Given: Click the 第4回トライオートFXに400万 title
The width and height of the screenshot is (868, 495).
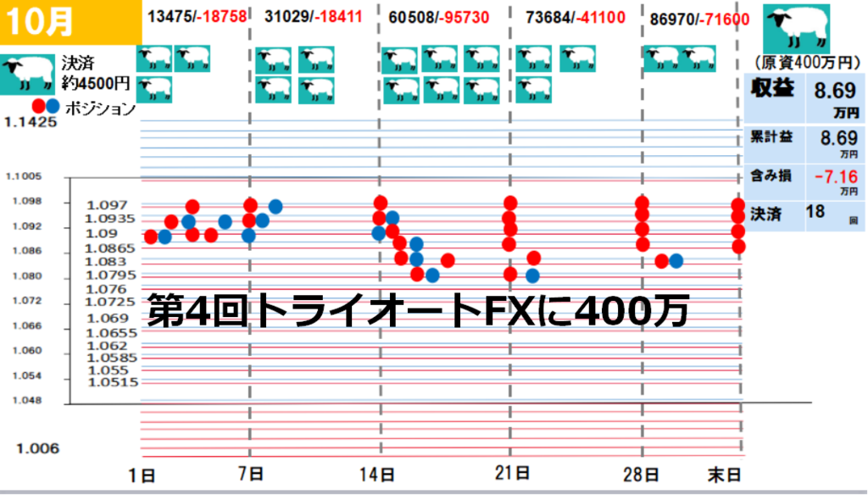Looking at the screenshot, I should pyautogui.click(x=418, y=311).
